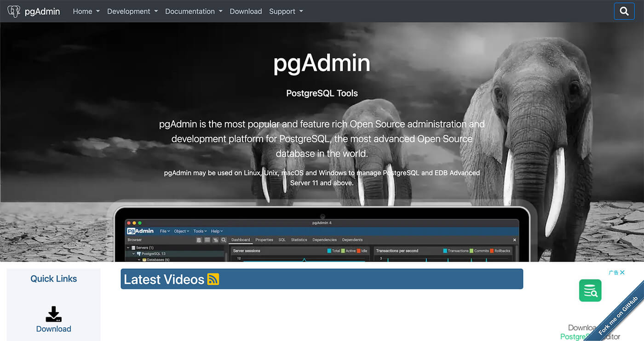Screen dimensions: 644x341
Task: Open the Dependents tab in the screenshot
Action: click(x=352, y=240)
